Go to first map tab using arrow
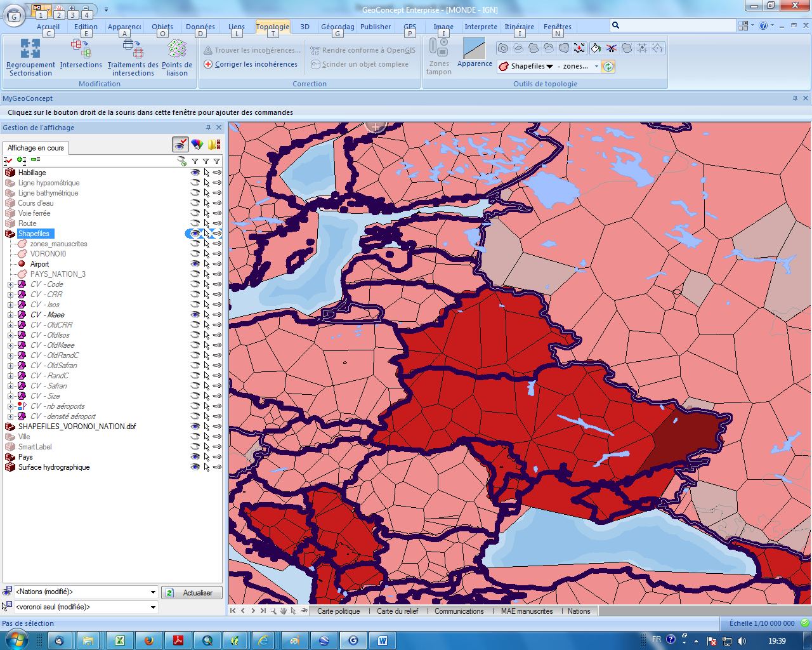This screenshot has height=650, width=812. (233, 611)
